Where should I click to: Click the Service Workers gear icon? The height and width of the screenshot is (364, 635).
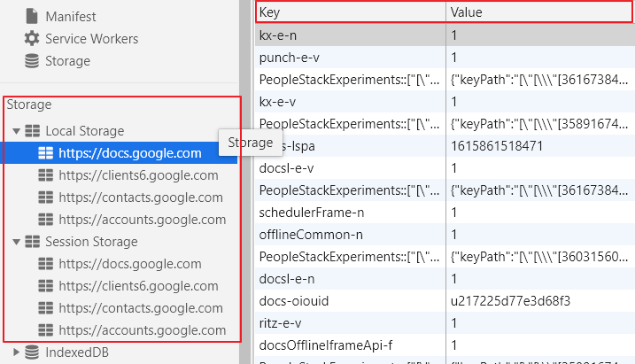click(32, 38)
